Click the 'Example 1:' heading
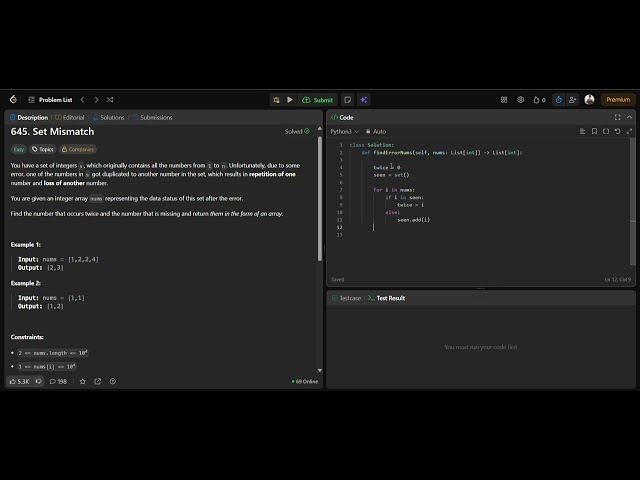The height and width of the screenshot is (480, 640). [x=26, y=245]
